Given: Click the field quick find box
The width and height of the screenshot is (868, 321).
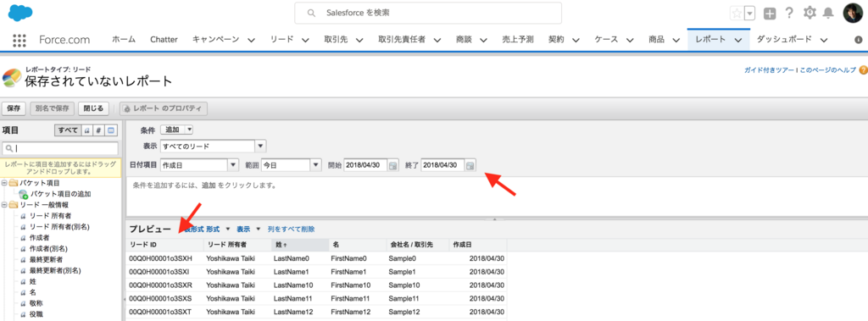Looking at the screenshot, I should coord(60,148).
